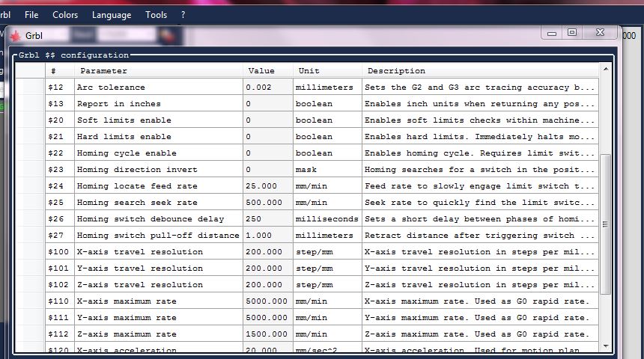Edit Homing switch pull-off distance value 1.000
Viewport: 644px width, 359px height.
coord(268,235)
